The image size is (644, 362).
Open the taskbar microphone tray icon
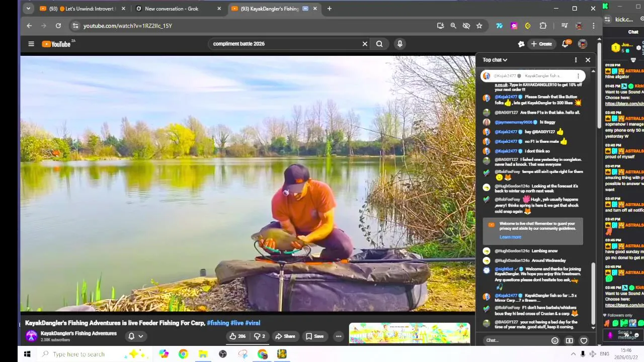click(583, 354)
